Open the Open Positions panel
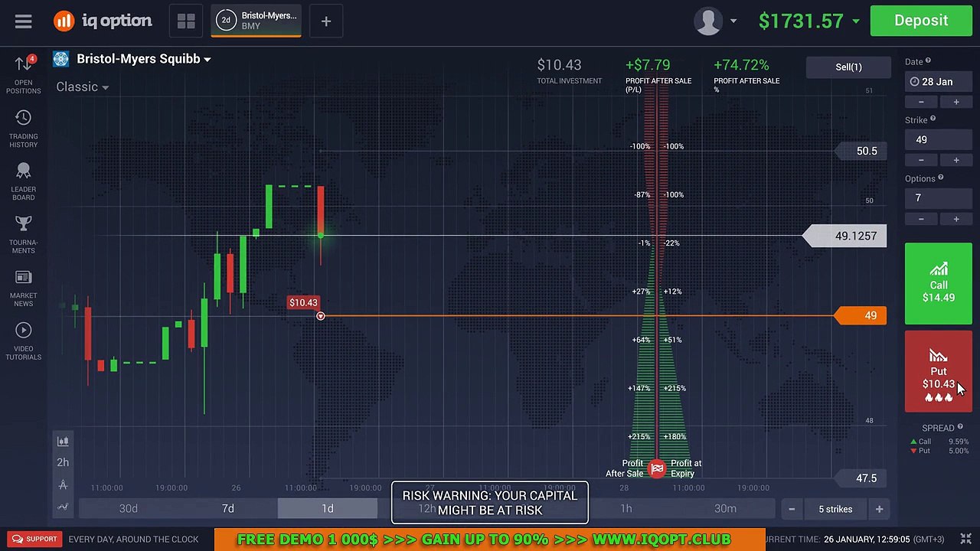 24,74
